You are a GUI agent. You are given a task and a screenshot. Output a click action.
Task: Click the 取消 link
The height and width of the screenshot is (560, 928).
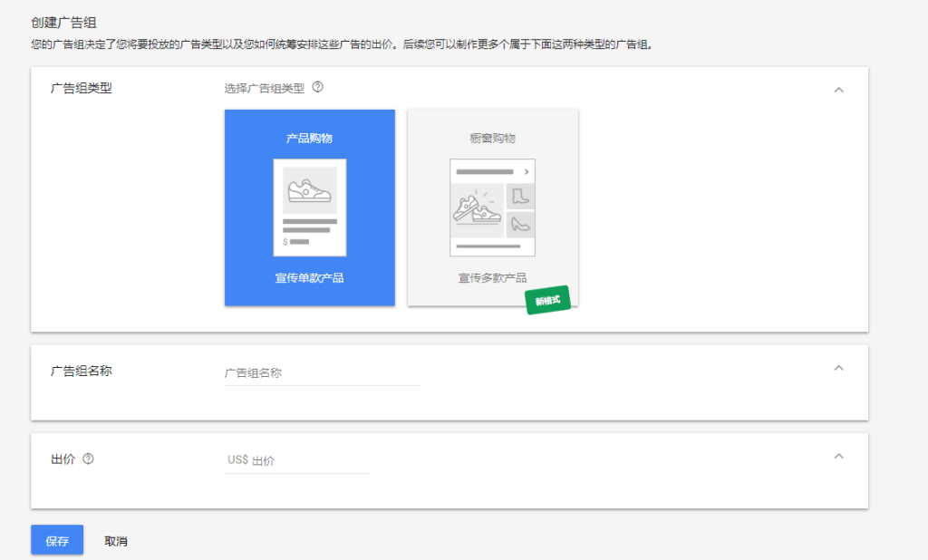click(x=116, y=539)
